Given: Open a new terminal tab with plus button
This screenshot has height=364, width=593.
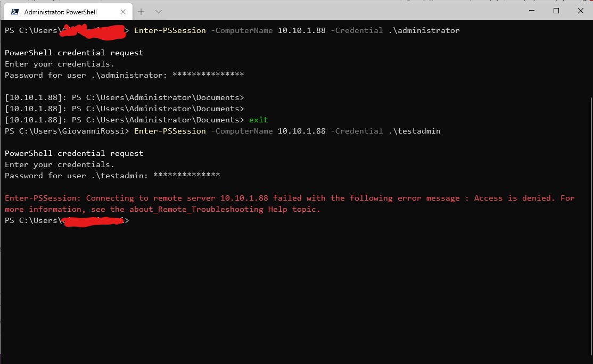Looking at the screenshot, I should [x=141, y=11].
